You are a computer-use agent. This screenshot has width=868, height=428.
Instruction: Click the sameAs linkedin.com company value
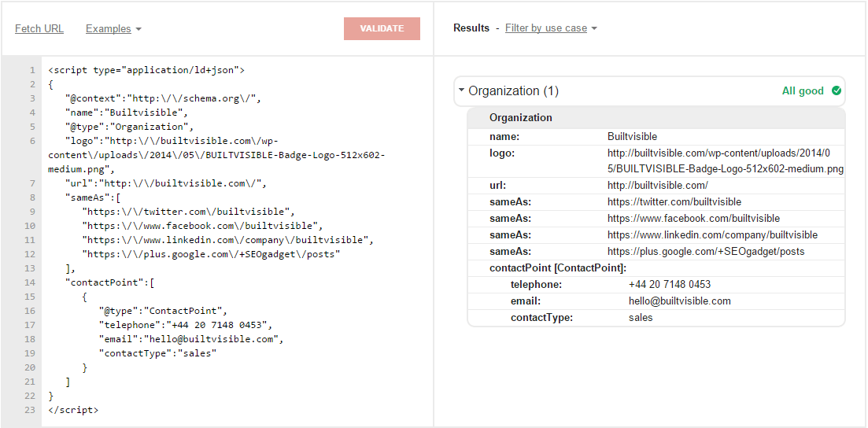coord(712,235)
